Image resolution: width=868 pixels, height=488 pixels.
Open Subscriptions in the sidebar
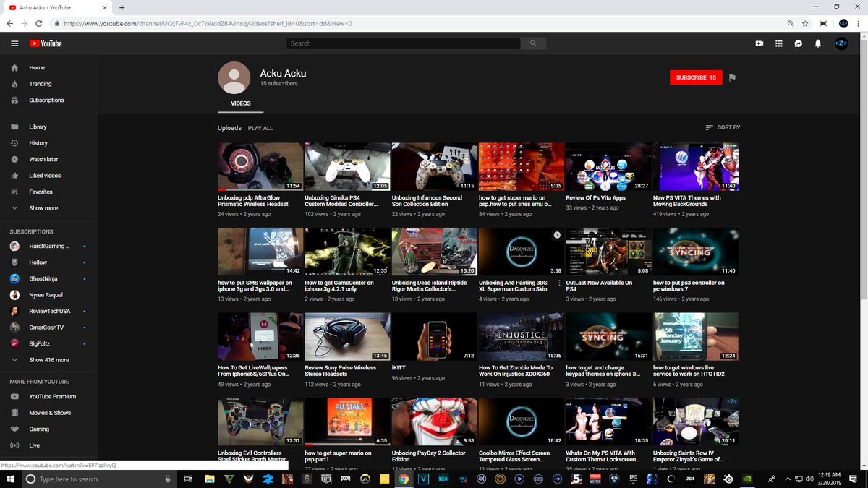(x=48, y=100)
